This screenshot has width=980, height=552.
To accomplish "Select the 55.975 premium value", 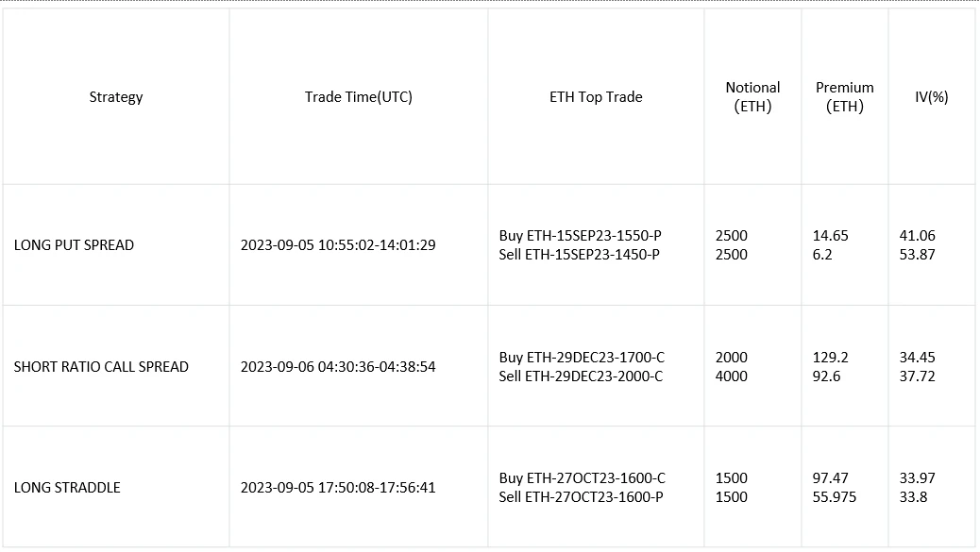I will pos(835,497).
